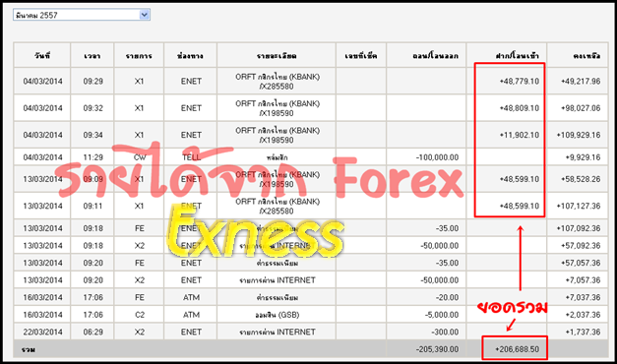
Task: Click the +48,779.10 deposit amount
Action: coord(519,82)
